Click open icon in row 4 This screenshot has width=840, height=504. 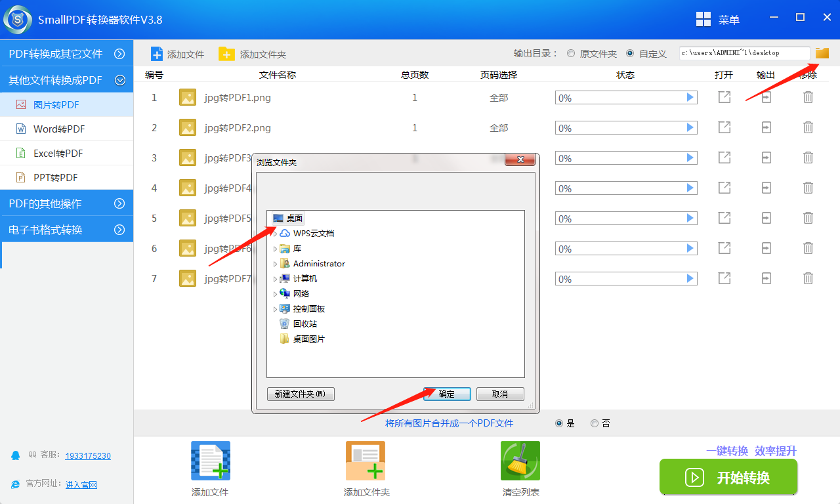coord(724,188)
